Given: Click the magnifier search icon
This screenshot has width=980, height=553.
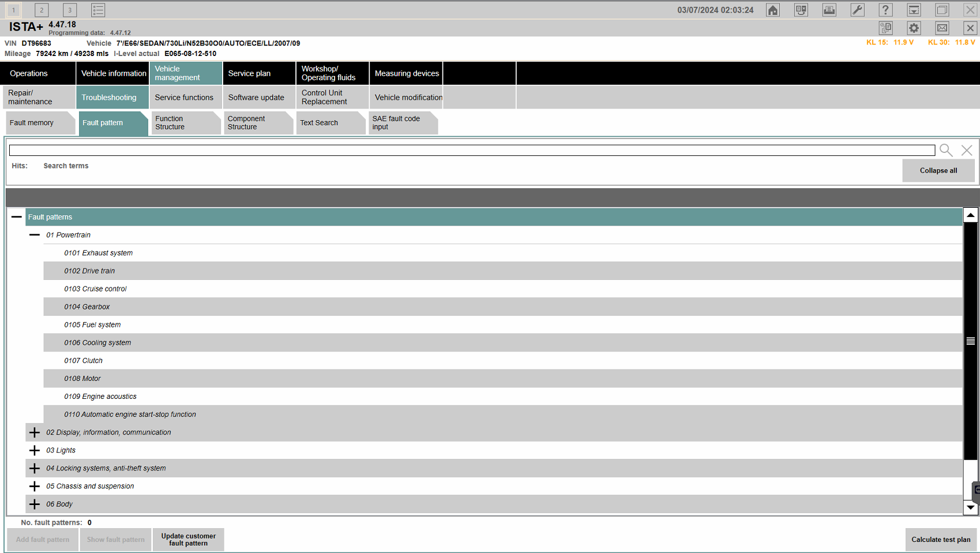Looking at the screenshot, I should (946, 150).
